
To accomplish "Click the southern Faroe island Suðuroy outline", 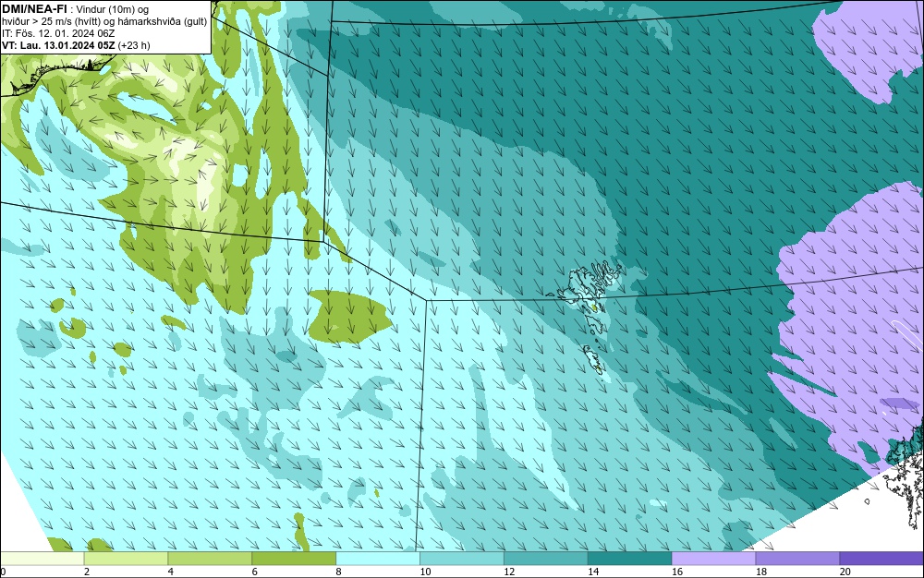I will coord(594,359).
